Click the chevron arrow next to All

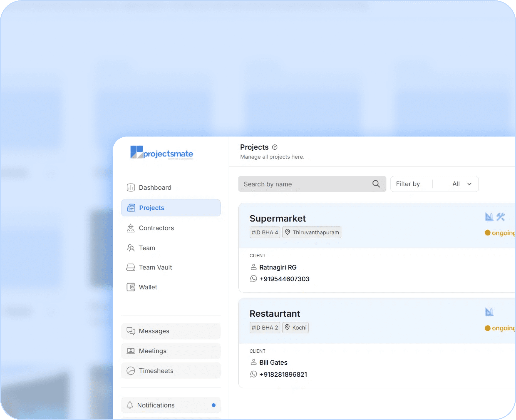point(469,184)
